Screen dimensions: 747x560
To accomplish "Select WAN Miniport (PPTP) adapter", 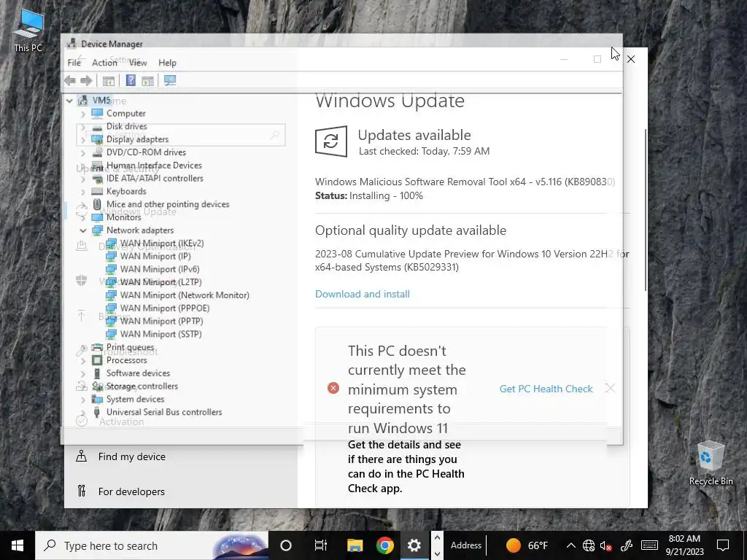I will 161,322.
